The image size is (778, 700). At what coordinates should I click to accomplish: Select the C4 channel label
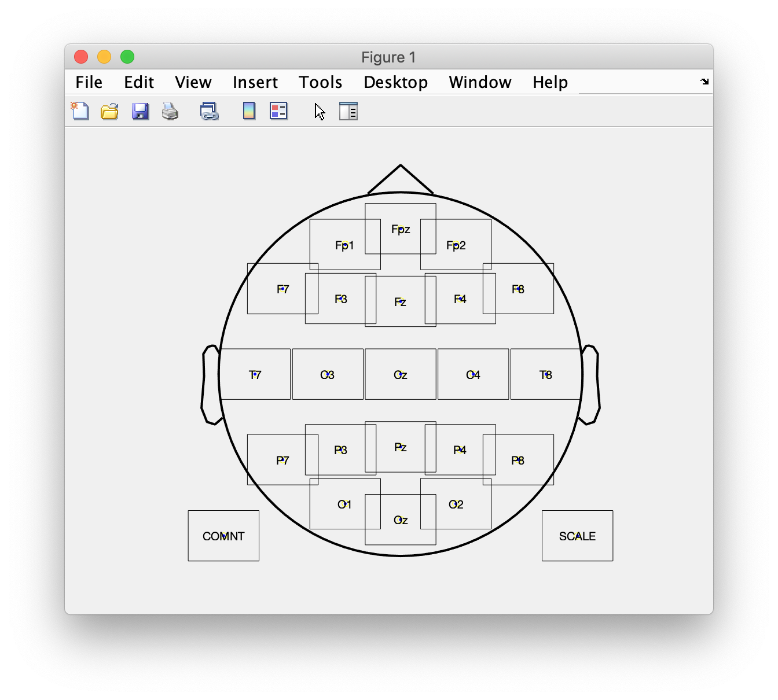[474, 375]
